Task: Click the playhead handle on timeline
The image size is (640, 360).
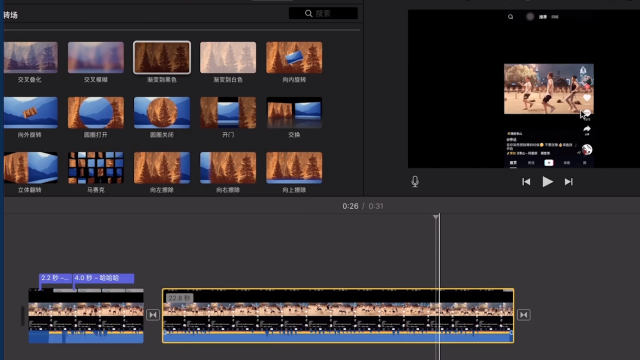Action: click(436, 216)
